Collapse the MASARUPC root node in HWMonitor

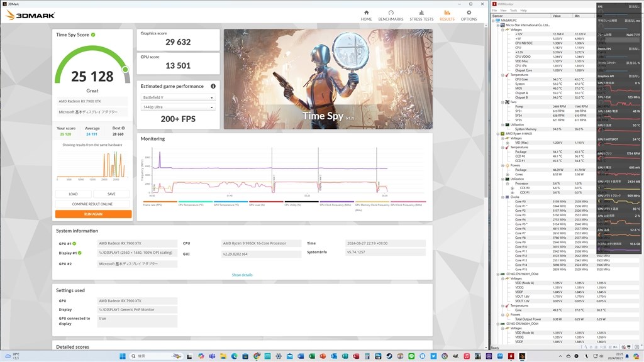pyautogui.click(x=493, y=20)
